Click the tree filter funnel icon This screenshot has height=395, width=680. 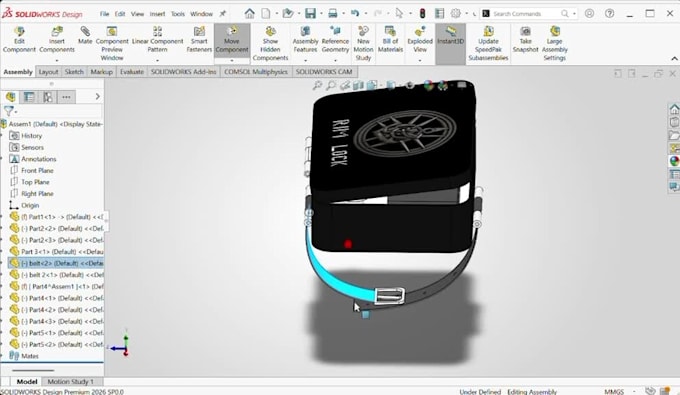[x=9, y=111]
